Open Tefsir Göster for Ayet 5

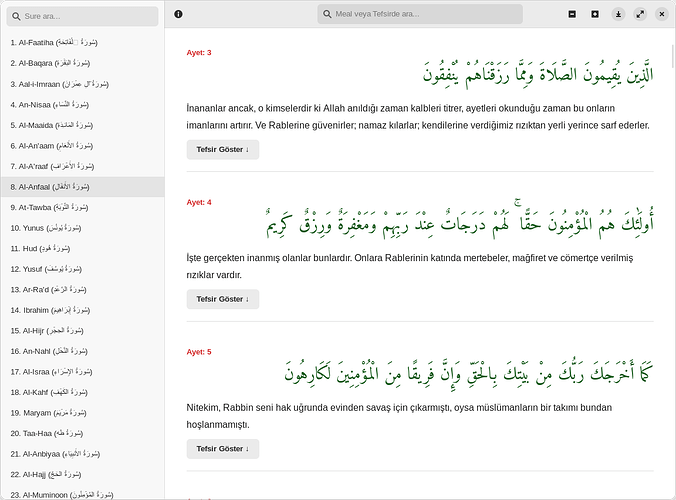222,448
